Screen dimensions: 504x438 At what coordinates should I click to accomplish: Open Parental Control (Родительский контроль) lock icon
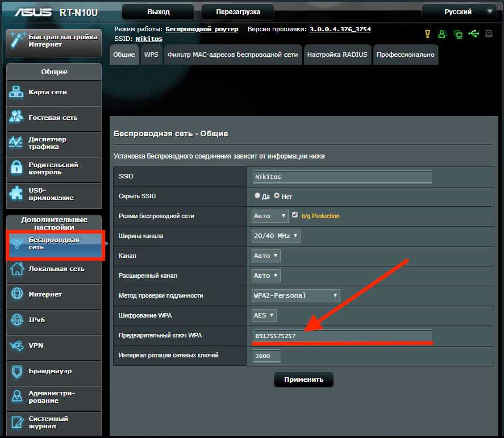point(16,168)
